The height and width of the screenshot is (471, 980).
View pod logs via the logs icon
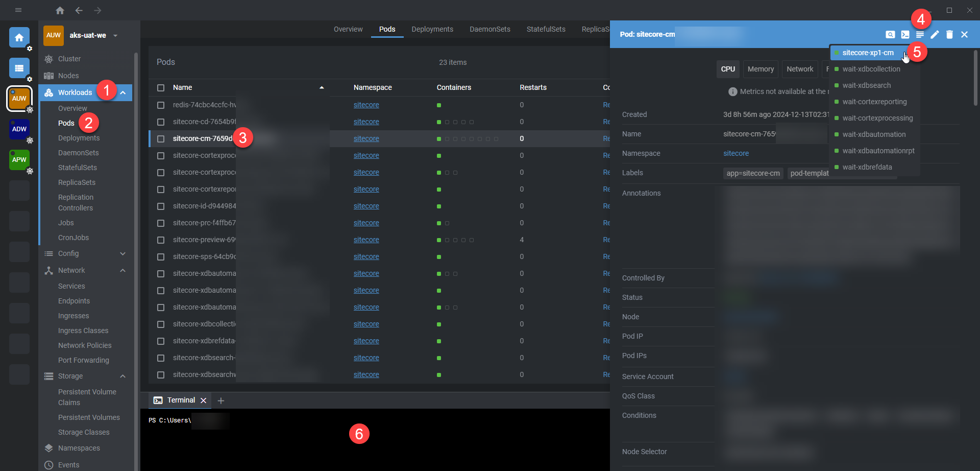[x=920, y=34]
